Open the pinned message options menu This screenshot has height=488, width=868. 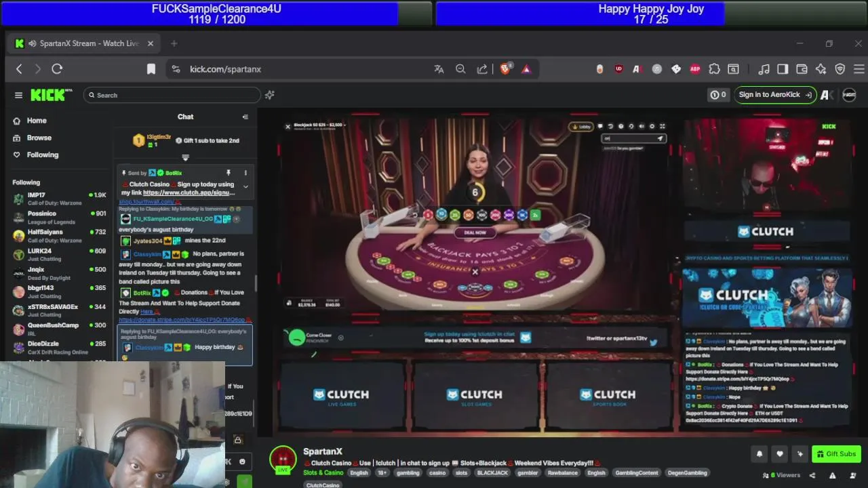click(x=245, y=173)
